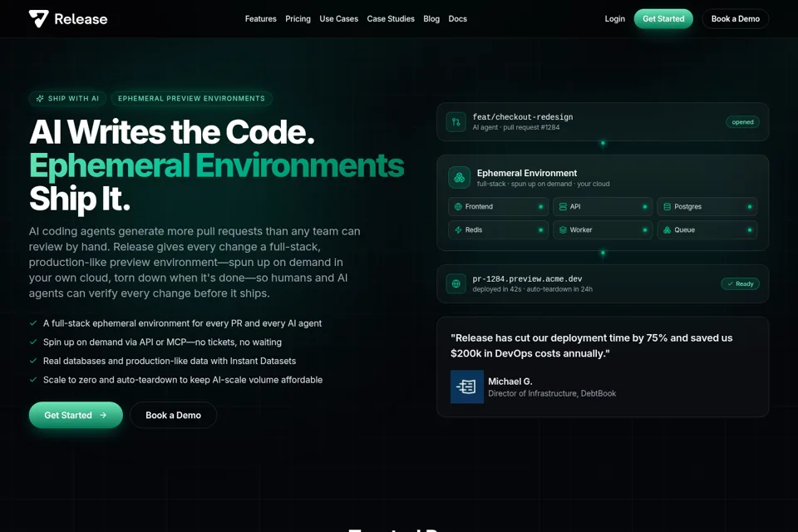798x532 pixels.
Task: Click the hero Get Started button
Action: [x=76, y=415]
